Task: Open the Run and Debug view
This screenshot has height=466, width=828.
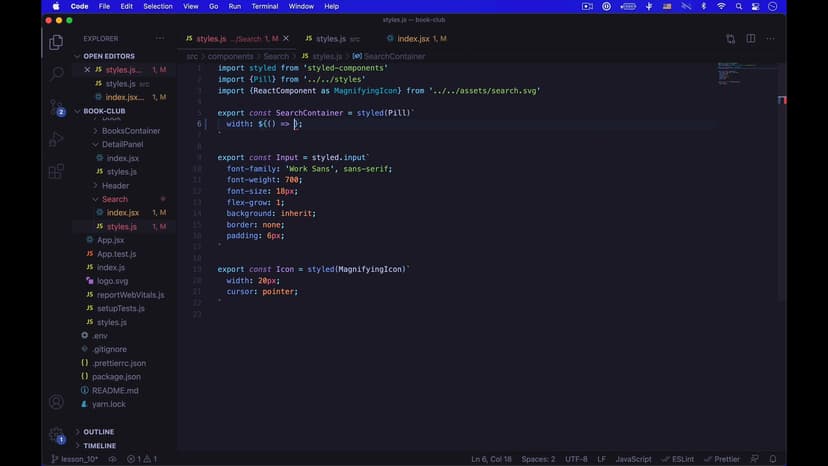Action: [56, 139]
